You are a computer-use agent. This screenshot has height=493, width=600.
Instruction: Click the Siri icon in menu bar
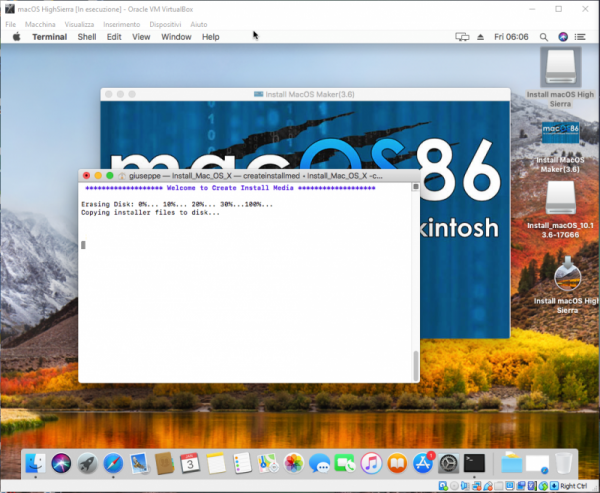pos(563,37)
